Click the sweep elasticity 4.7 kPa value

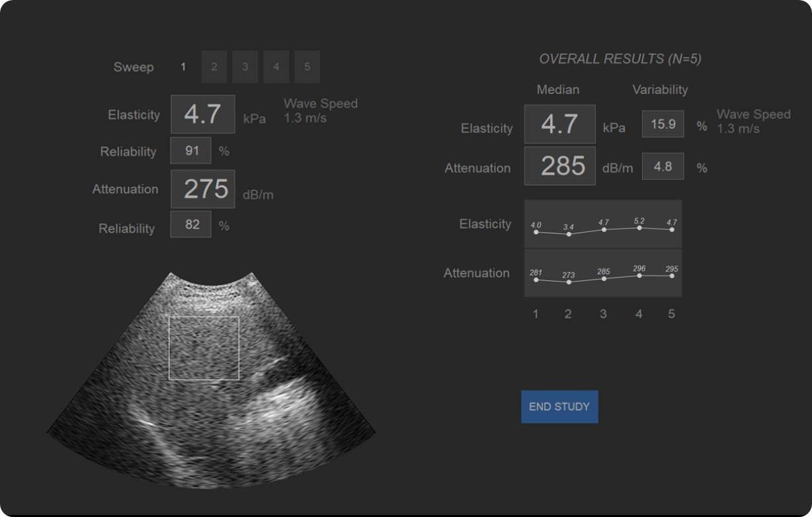[x=203, y=114]
